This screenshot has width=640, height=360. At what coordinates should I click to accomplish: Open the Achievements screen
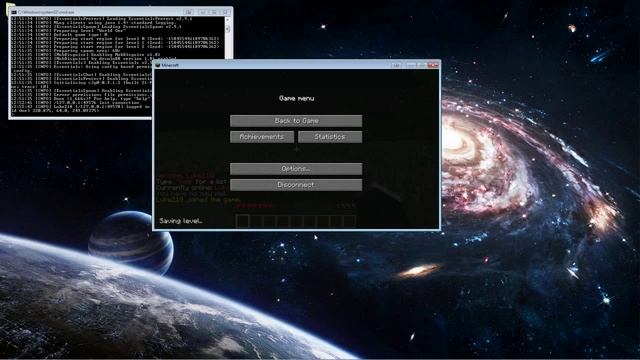(x=262, y=137)
